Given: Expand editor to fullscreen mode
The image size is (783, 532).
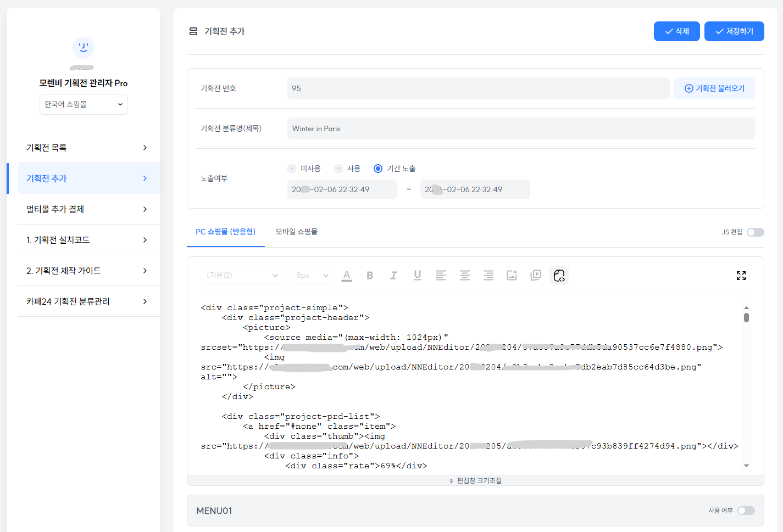Looking at the screenshot, I should pos(741,276).
